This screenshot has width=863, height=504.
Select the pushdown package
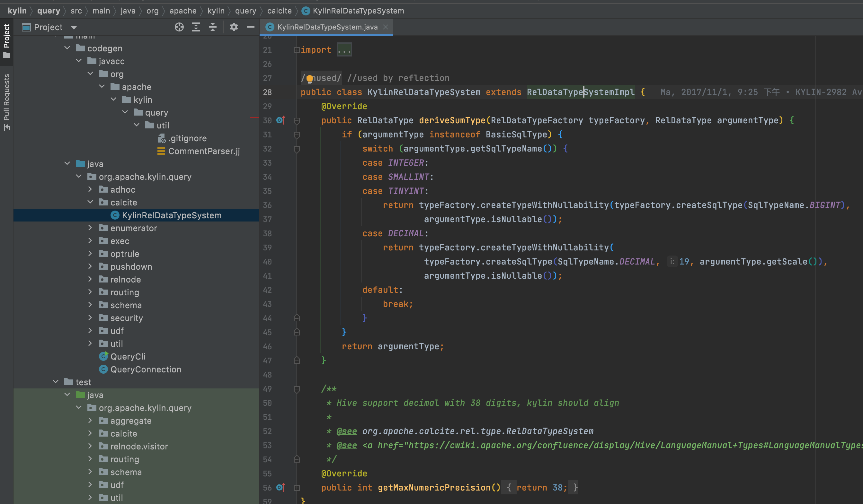tap(131, 266)
